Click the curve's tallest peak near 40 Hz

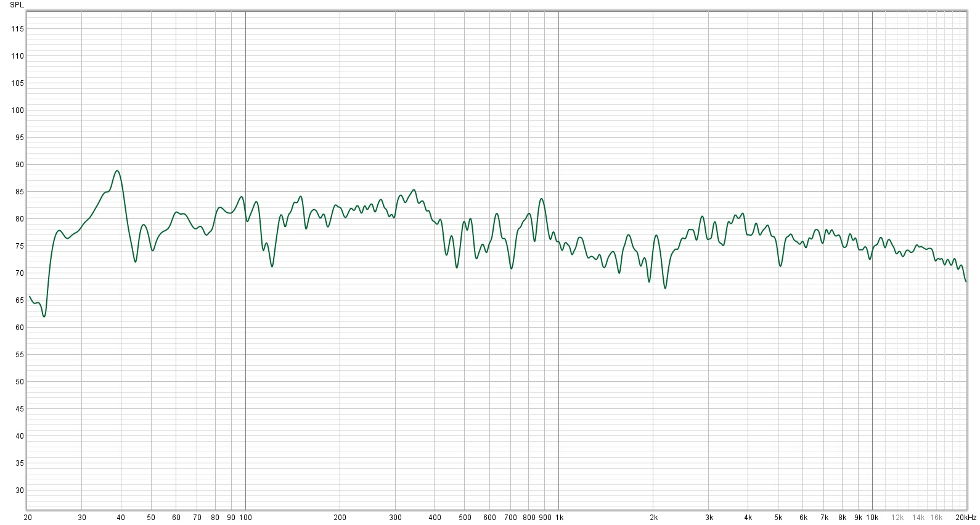pos(117,171)
